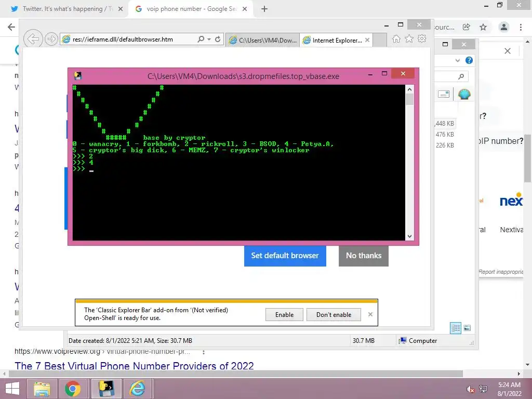Click the muted volume tray icon
The width and height of the screenshot is (532, 399).
[470, 390]
